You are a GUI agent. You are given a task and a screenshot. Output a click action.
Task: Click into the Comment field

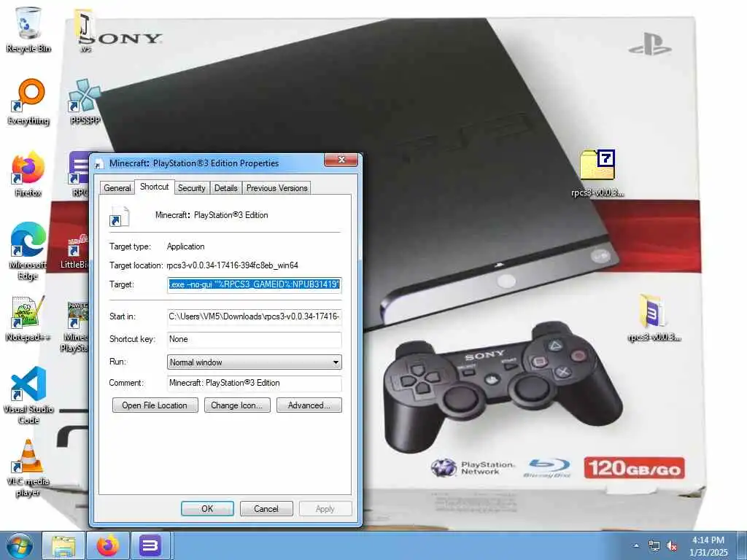(x=255, y=384)
